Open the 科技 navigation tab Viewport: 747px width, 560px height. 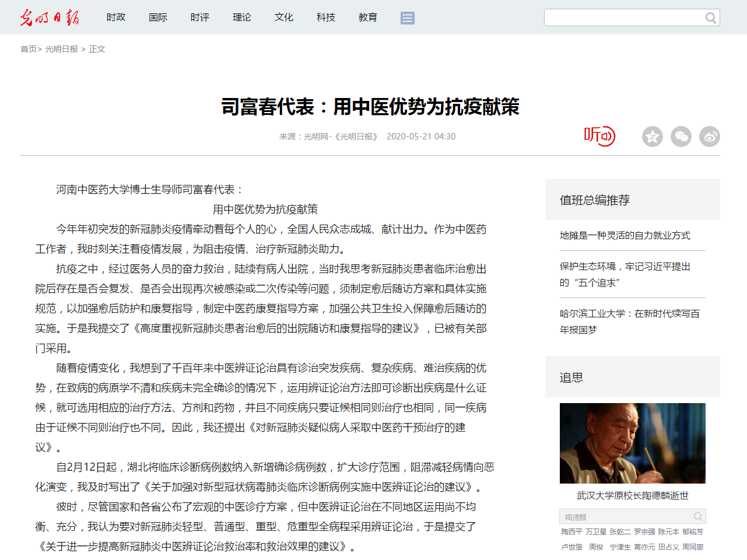(x=326, y=17)
